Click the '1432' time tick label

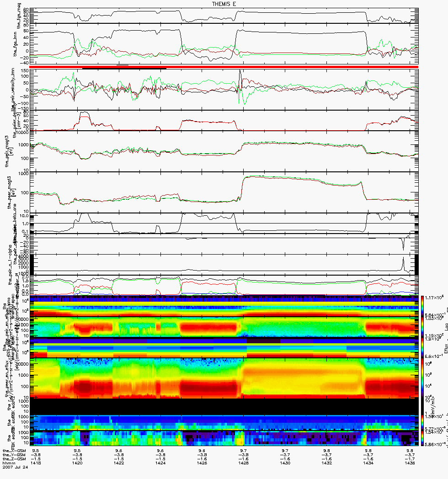[x=327, y=463]
